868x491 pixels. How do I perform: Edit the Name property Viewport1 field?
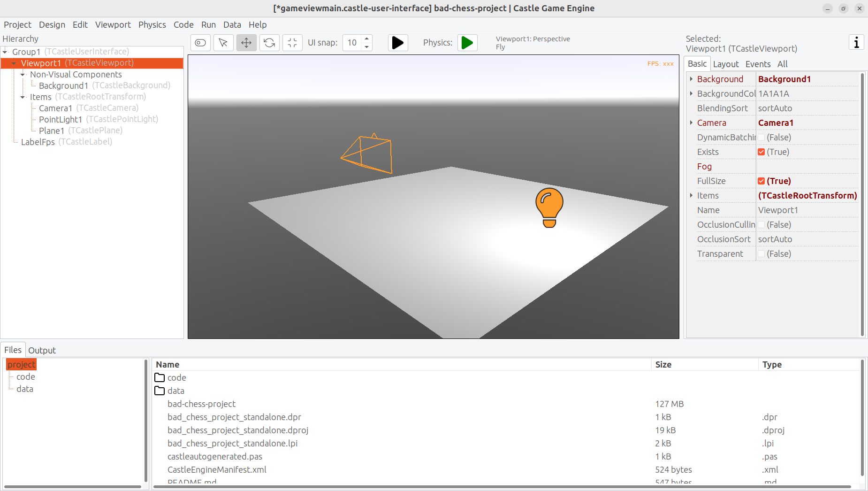(x=807, y=210)
